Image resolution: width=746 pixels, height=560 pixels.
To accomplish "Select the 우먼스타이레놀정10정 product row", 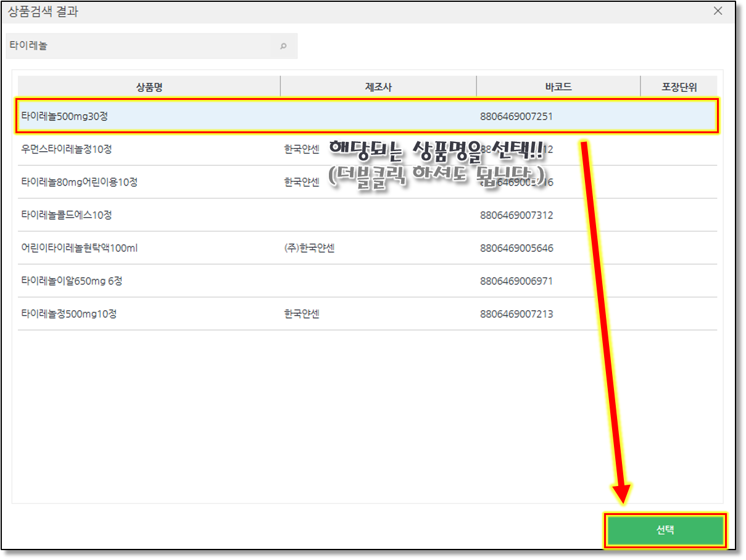I will [67, 149].
